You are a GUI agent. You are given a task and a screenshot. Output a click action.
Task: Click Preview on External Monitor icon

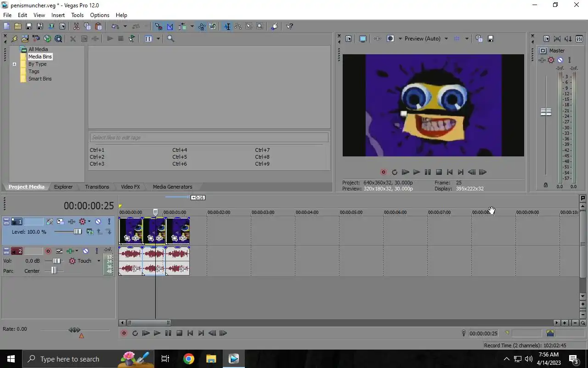[362, 39]
